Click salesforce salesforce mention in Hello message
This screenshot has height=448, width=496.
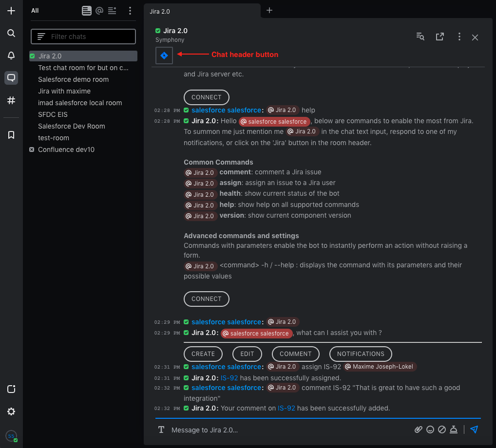pos(274,121)
